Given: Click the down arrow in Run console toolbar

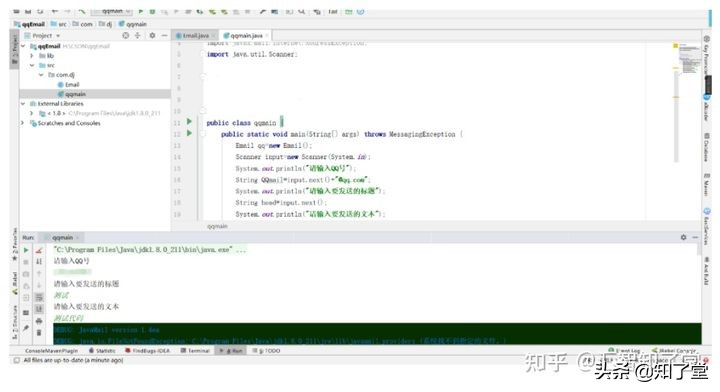Looking at the screenshot, I should click(x=39, y=286).
